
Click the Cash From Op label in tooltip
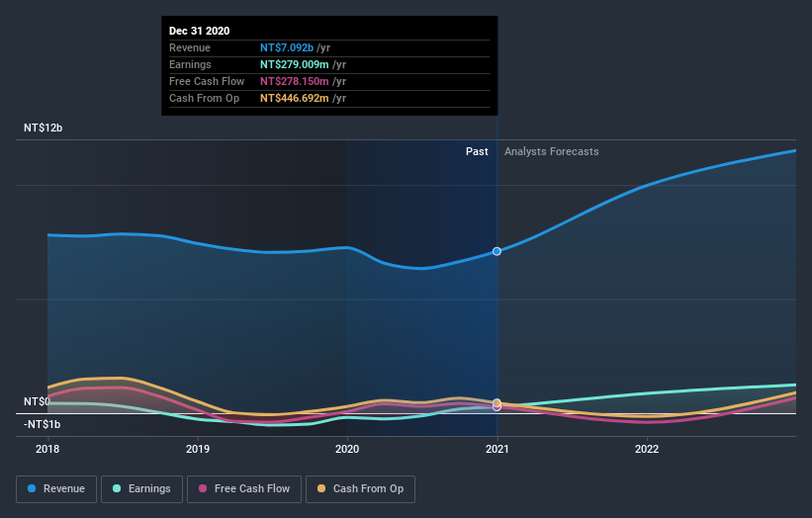coord(204,98)
